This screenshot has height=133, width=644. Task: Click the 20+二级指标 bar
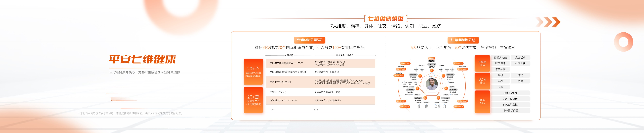click(510, 99)
